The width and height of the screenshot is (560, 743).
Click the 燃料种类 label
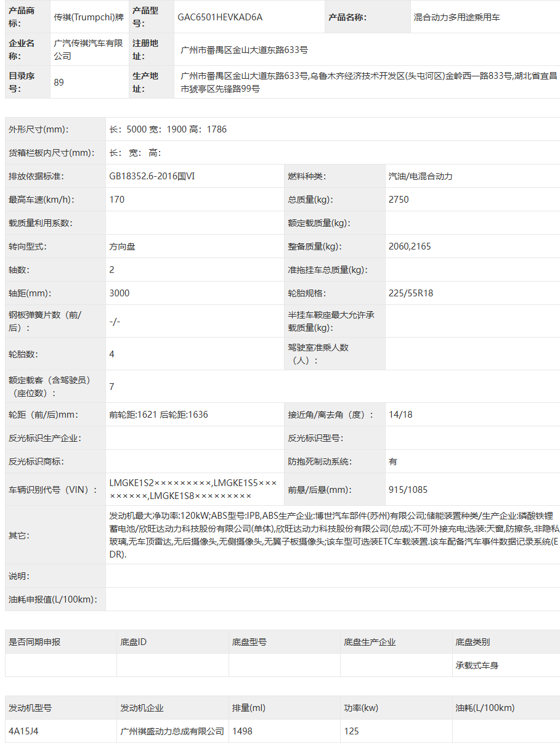(x=306, y=176)
